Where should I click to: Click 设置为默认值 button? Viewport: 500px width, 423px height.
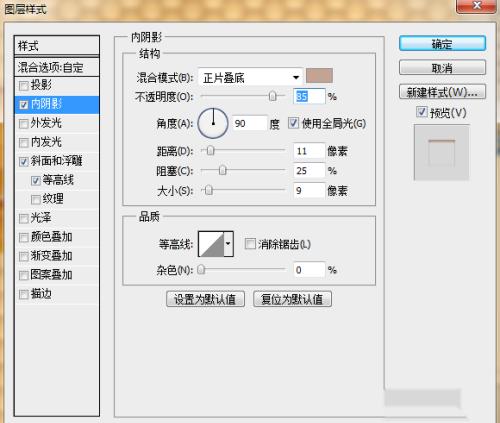(x=205, y=299)
